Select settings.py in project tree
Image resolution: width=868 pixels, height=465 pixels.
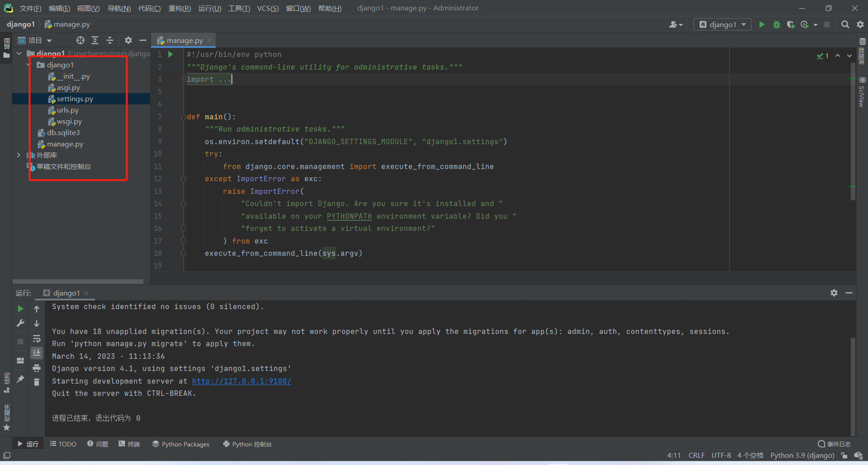[x=75, y=99]
